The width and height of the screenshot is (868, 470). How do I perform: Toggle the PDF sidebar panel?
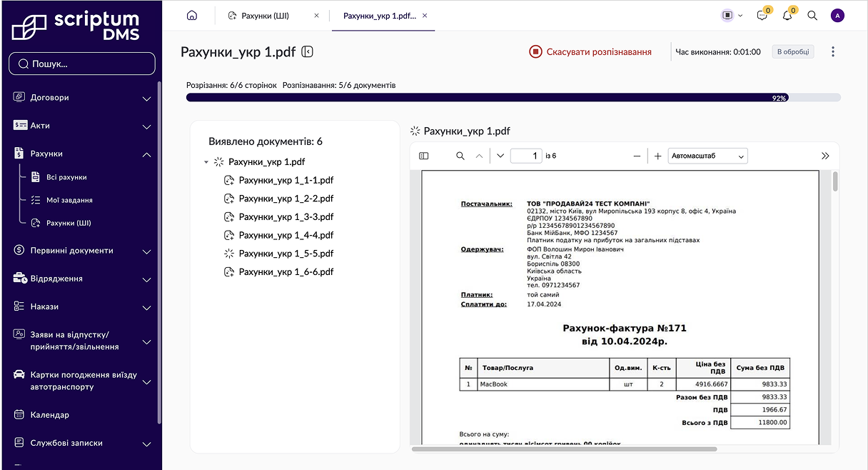click(x=424, y=156)
